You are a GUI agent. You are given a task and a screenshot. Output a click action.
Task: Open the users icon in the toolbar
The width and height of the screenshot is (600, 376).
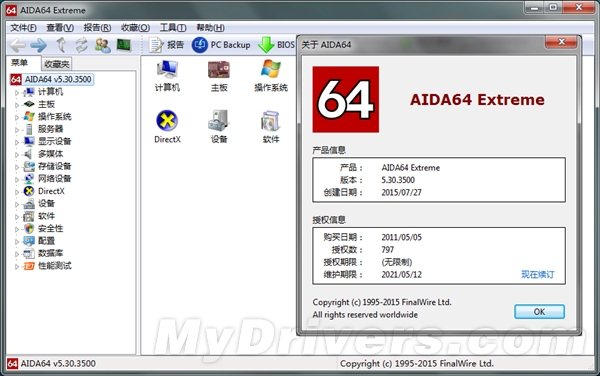[103, 45]
